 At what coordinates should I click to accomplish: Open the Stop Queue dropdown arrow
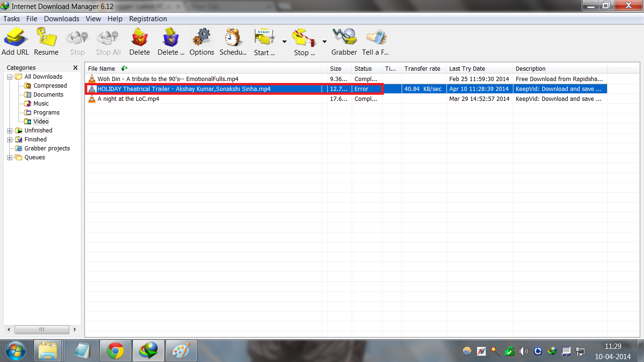(324, 41)
